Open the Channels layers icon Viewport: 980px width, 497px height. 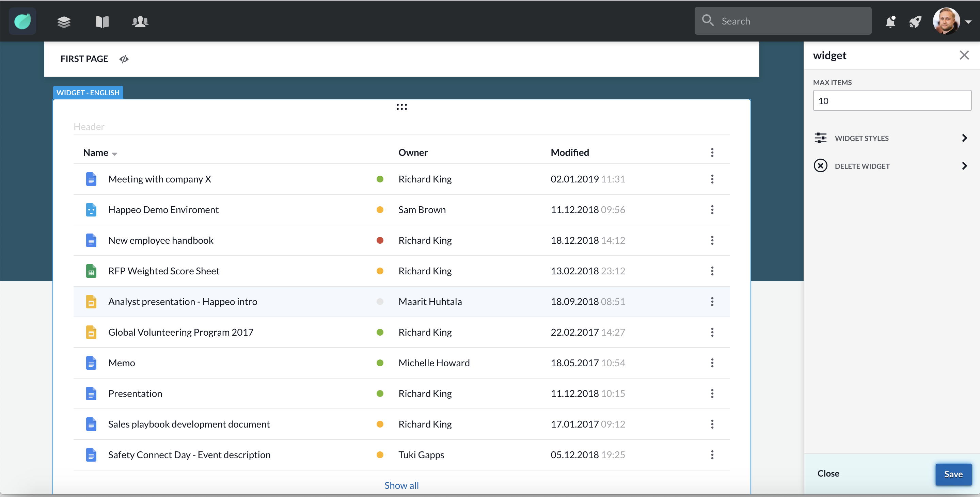pos(64,21)
